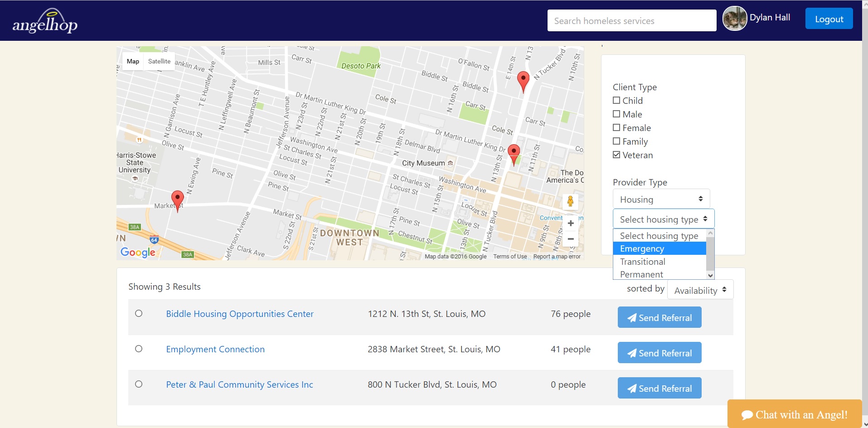Click the 800 N Tucker Blvd address
This screenshot has height=428, width=868.
pos(432,384)
